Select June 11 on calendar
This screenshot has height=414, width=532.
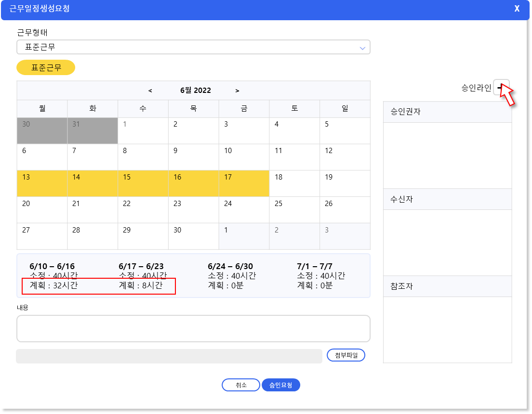pos(294,157)
